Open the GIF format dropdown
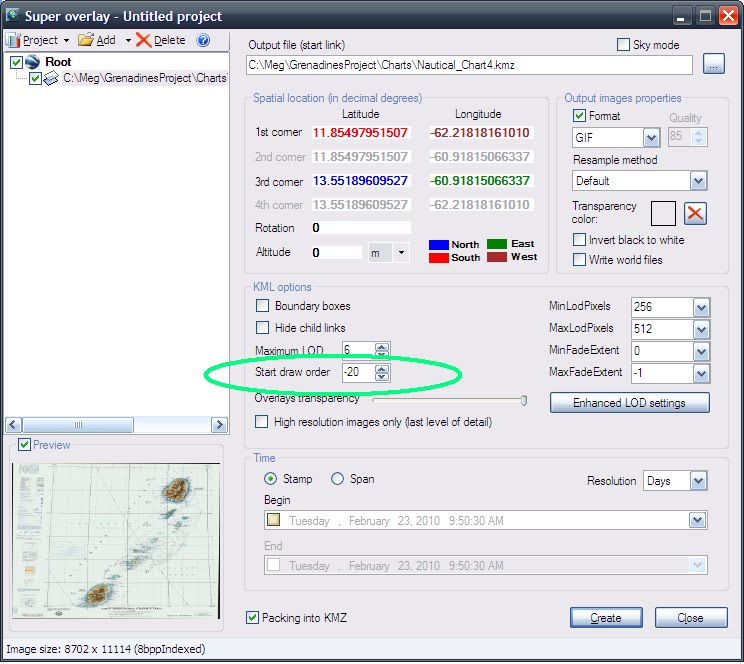744x664 pixels. click(x=651, y=138)
